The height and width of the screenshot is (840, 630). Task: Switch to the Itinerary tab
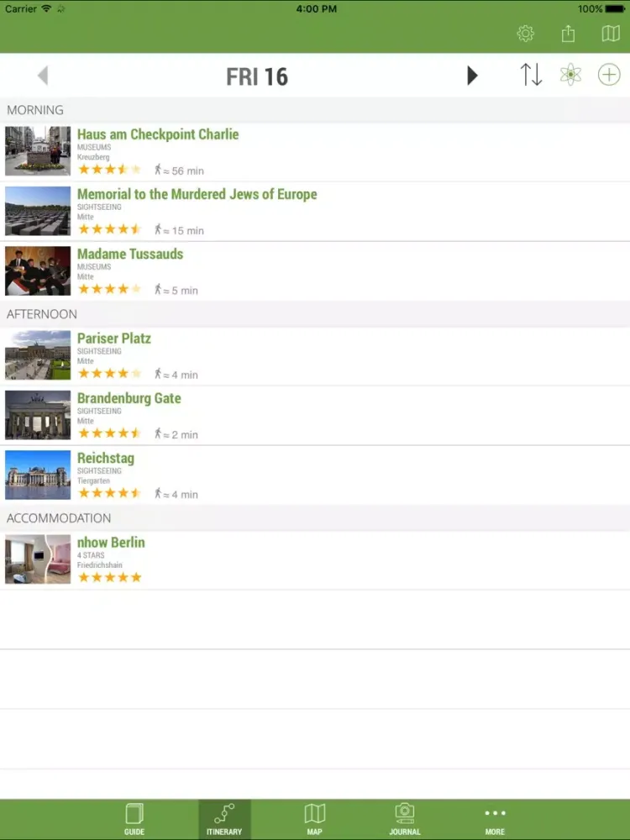click(x=224, y=819)
